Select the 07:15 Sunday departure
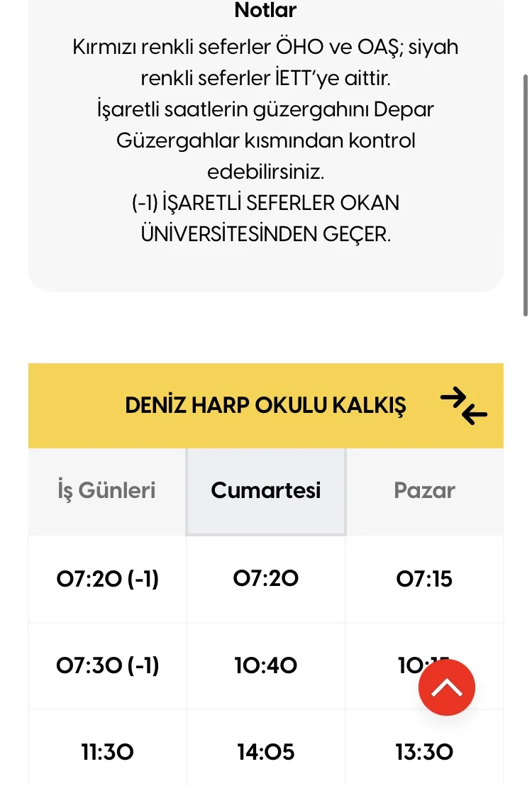The image size is (532, 786). click(424, 579)
